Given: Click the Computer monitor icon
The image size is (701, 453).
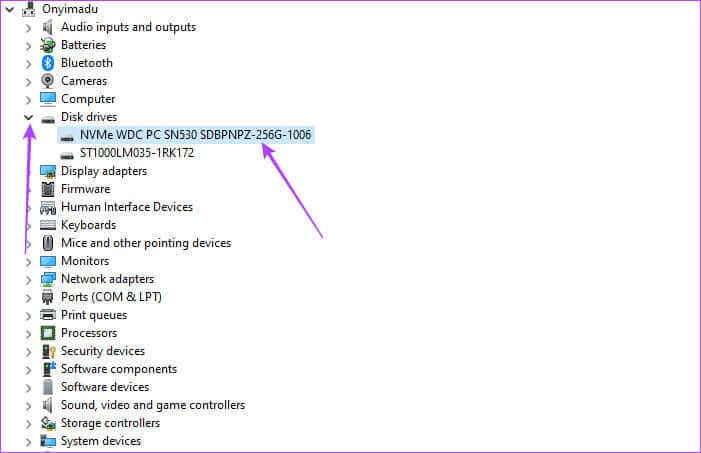Looking at the screenshot, I should [x=48, y=99].
